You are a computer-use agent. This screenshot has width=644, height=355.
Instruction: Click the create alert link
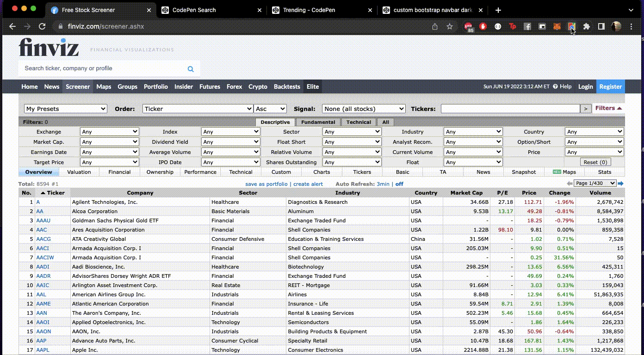pos(308,184)
